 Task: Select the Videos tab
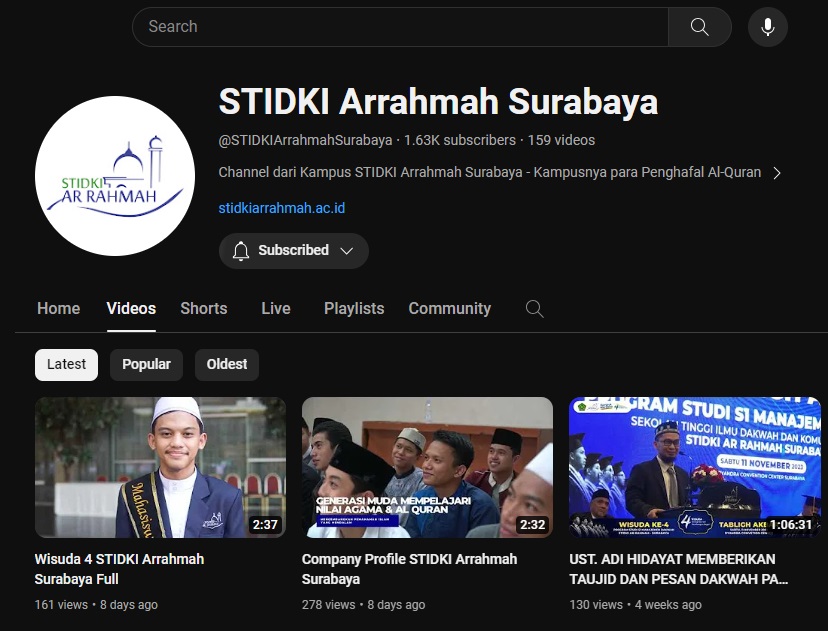tap(131, 308)
